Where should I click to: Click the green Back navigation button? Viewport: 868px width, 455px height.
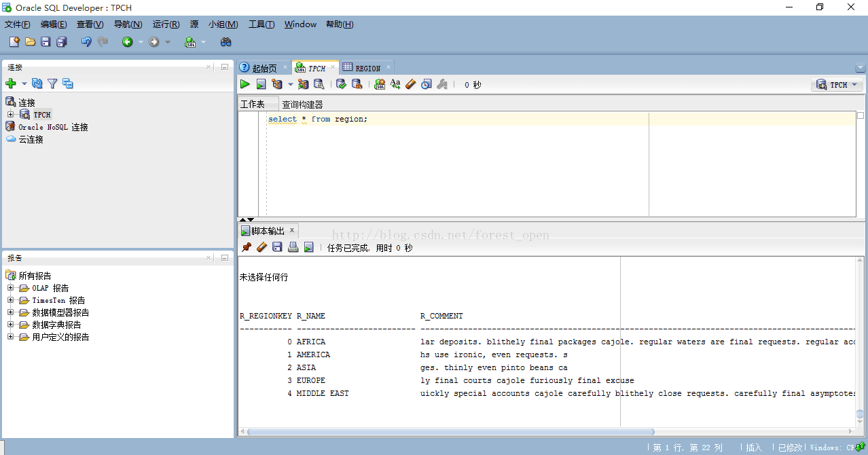pyautogui.click(x=127, y=42)
